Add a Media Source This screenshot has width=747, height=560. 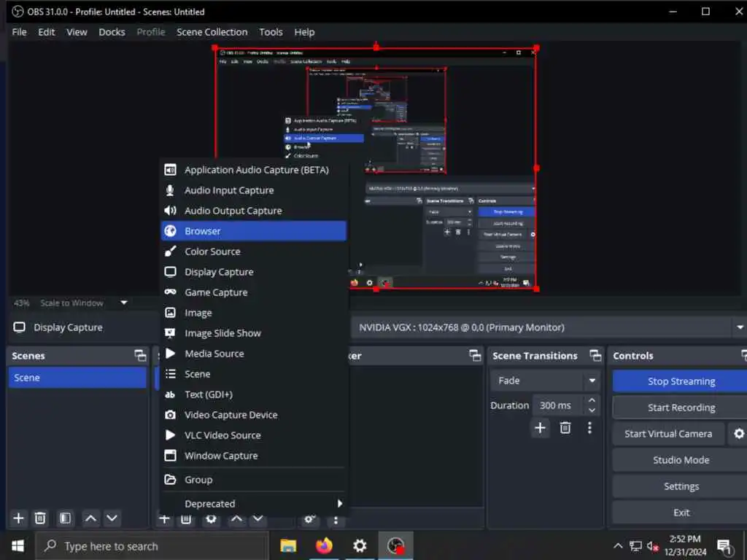click(253, 354)
